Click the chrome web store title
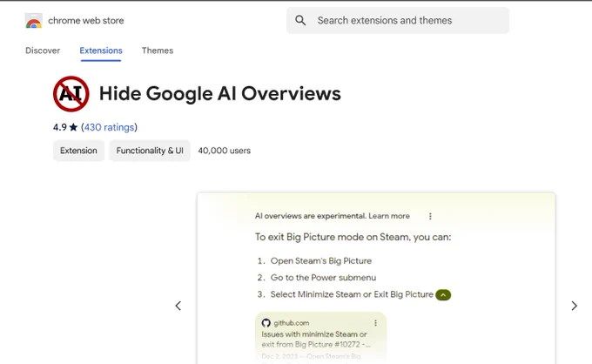Viewport: 592px width, 364px height. pyautogui.click(x=86, y=21)
